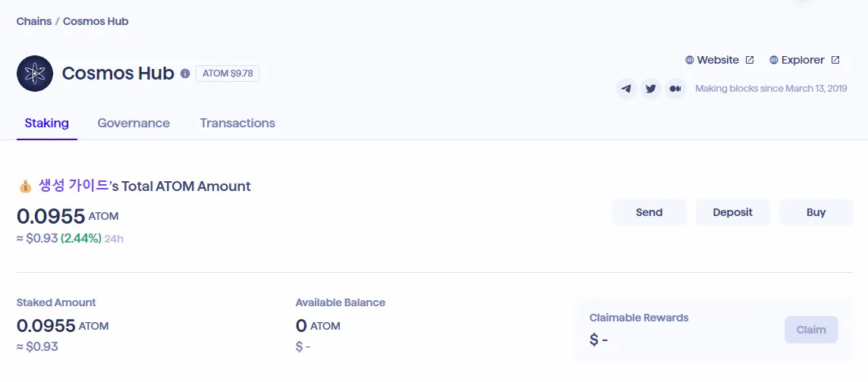The height and width of the screenshot is (382, 868).
Task: Click the money bag emoji icon
Action: 25,186
